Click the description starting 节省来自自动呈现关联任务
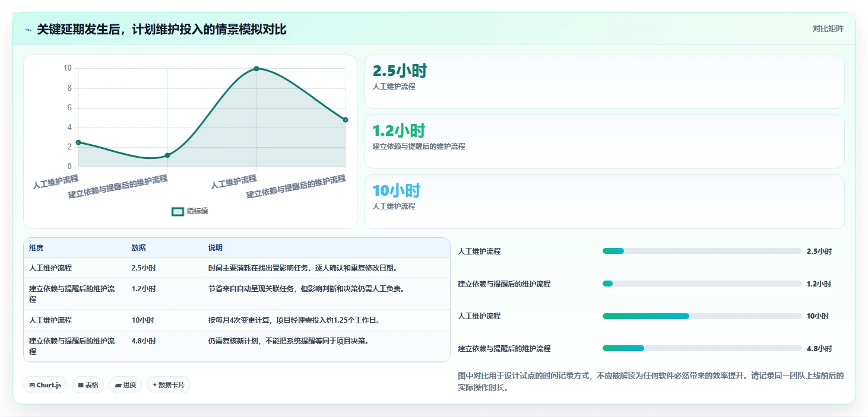 tap(306, 289)
